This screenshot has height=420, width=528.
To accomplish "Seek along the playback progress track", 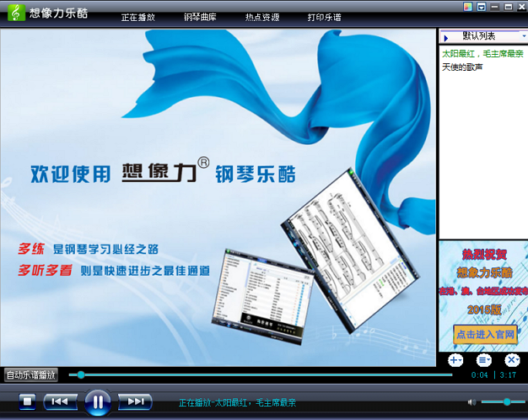I will pyautogui.click(x=261, y=374).
